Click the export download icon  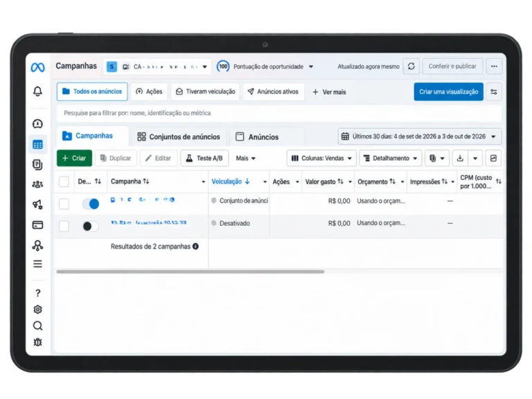(460, 158)
